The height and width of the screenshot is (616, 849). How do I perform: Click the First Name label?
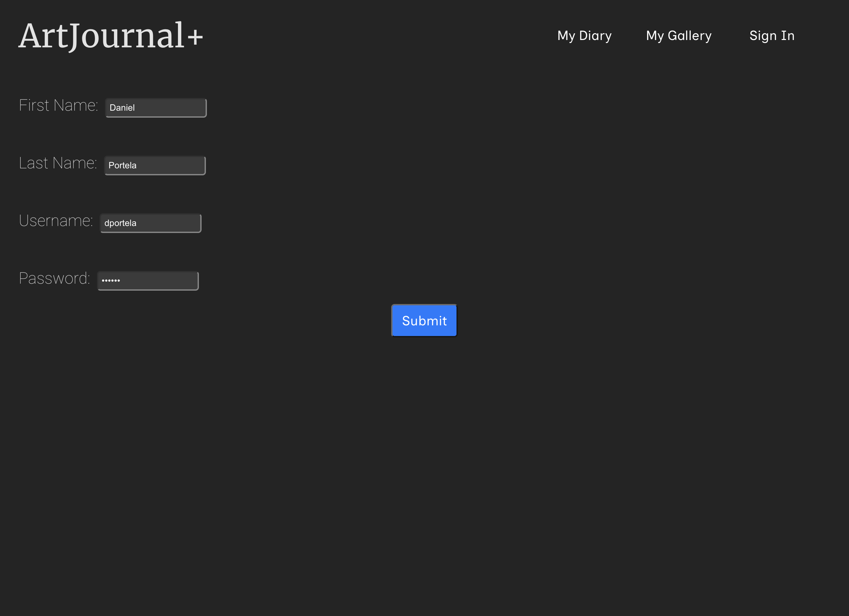58,105
